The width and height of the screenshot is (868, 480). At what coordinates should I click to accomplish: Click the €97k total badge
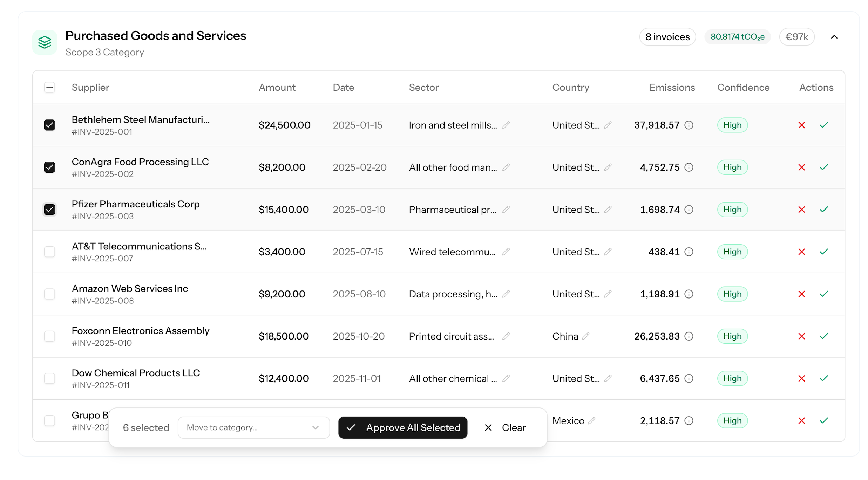797,37
